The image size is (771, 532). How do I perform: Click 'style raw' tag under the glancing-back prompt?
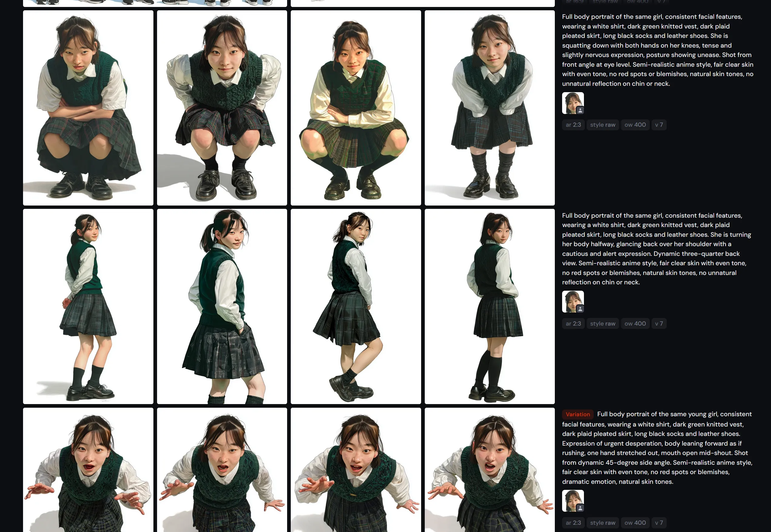point(603,323)
